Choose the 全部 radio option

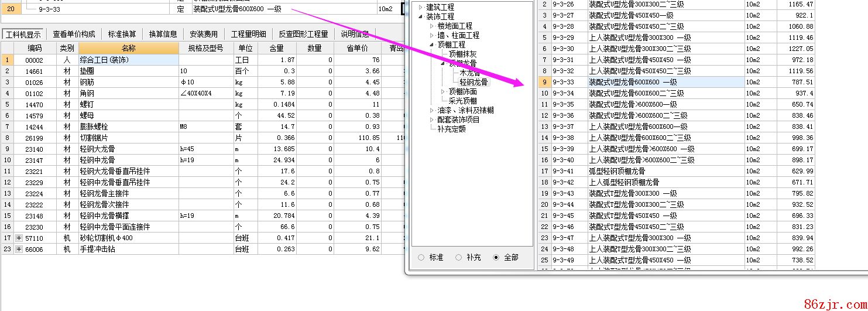click(x=496, y=257)
